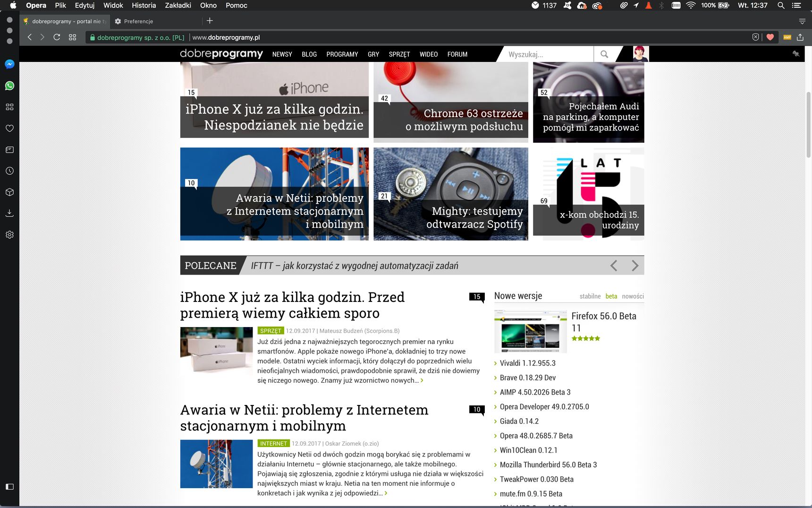
Task: Click SPRZĘT category tag on iPhone article
Action: pyautogui.click(x=271, y=331)
